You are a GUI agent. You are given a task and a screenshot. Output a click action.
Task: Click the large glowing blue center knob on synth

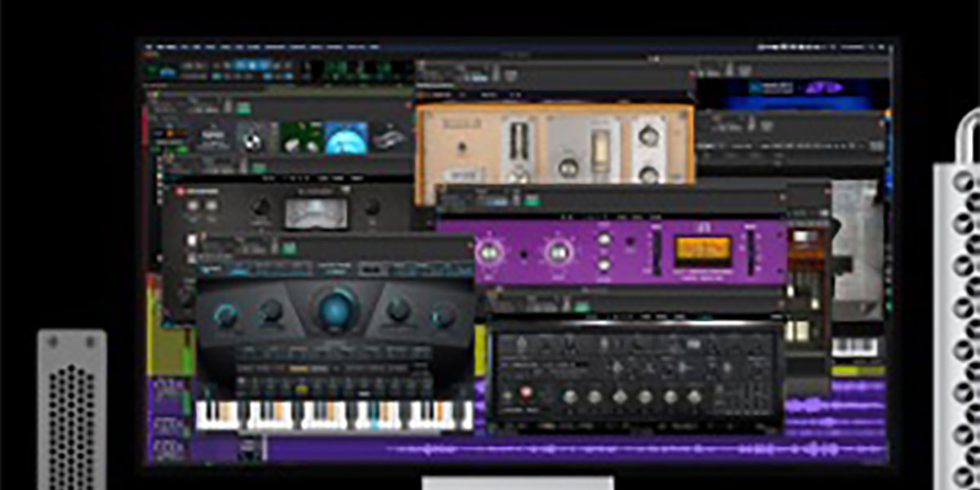pyautogui.click(x=336, y=310)
